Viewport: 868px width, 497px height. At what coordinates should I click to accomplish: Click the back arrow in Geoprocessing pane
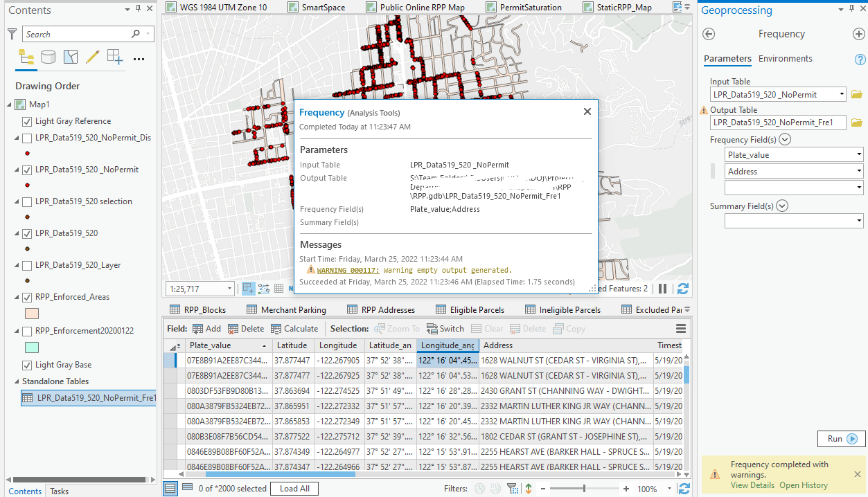click(708, 33)
